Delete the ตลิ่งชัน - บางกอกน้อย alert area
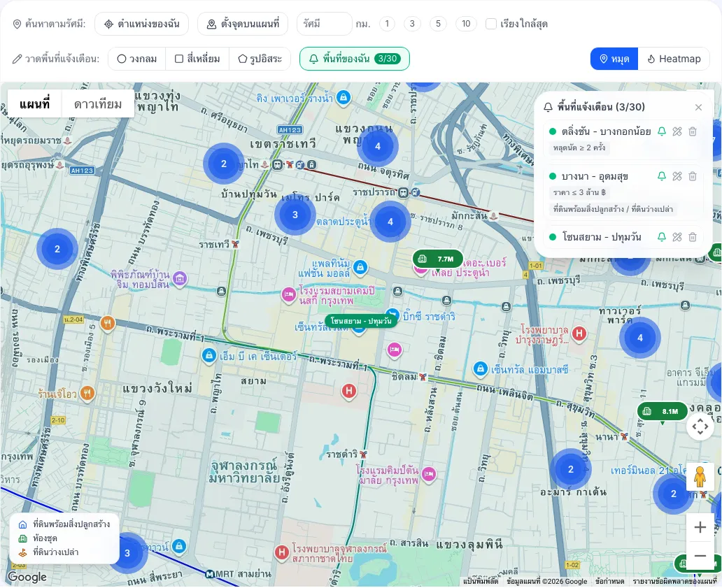Viewport: 722px width, 588px height. 693,131
